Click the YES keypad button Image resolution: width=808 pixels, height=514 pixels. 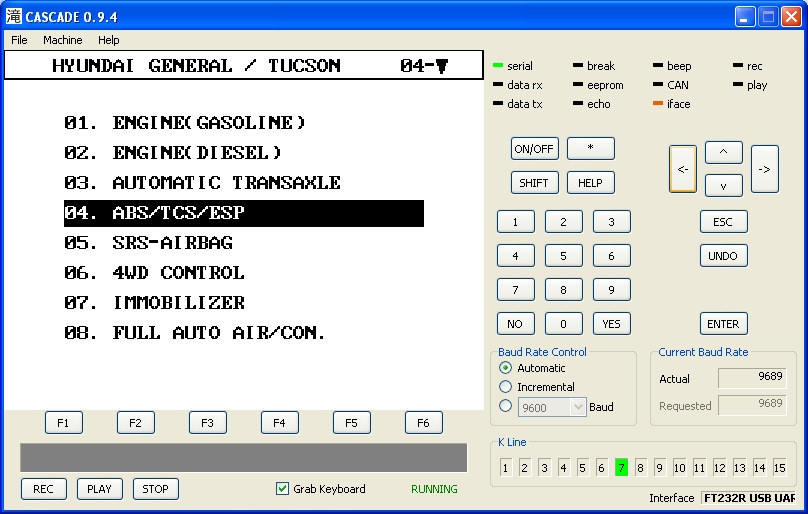pos(612,324)
